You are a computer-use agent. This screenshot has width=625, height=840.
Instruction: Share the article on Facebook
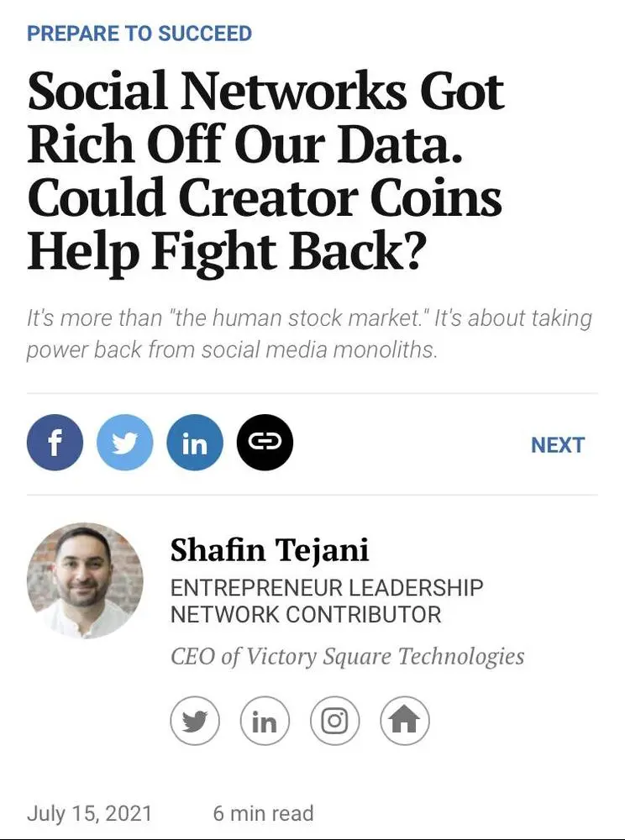54,441
